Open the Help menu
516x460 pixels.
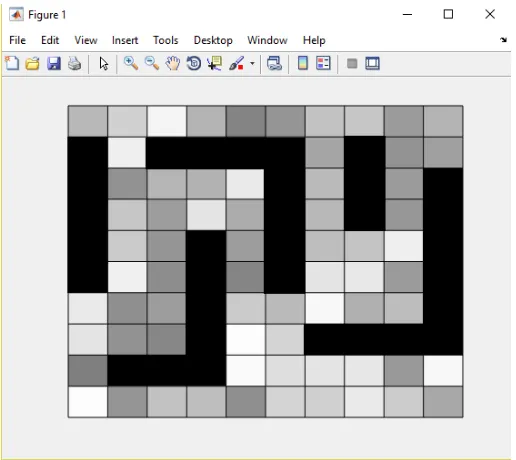tap(314, 40)
